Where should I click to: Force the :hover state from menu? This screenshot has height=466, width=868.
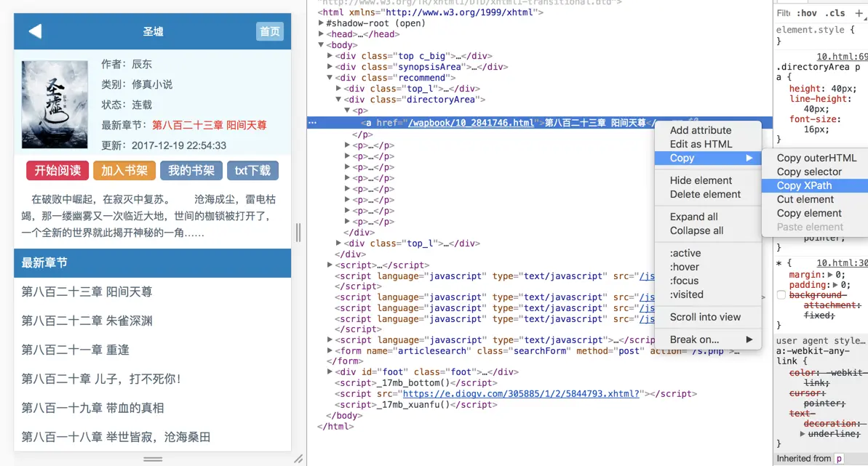(684, 267)
